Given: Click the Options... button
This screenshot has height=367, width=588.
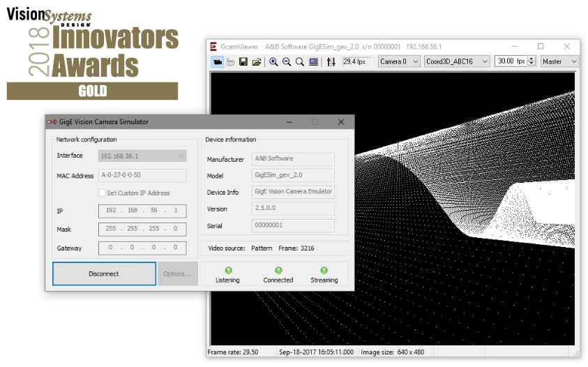Looking at the screenshot, I should pos(177,274).
